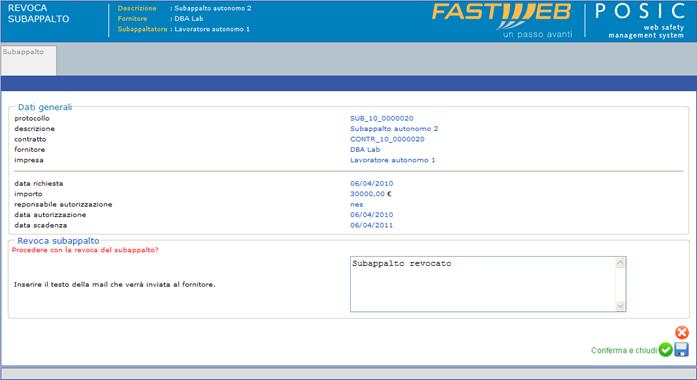
Task: Click inside the mail text area
Action: click(x=483, y=284)
